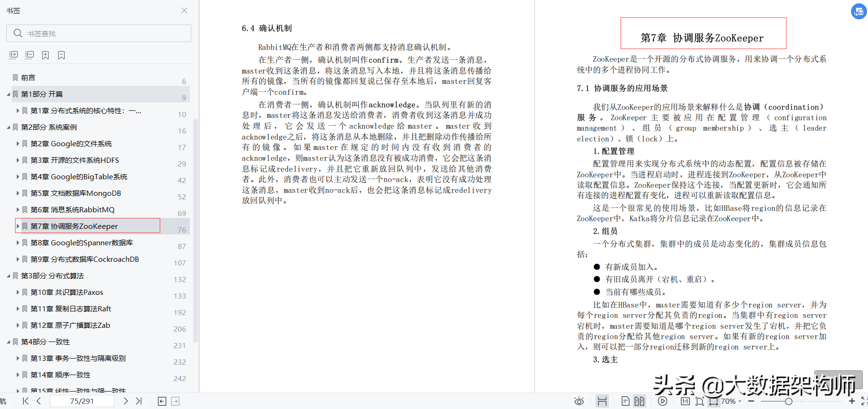The height and width of the screenshot is (409, 868).
Task: Go to the next page
Action: pyautogui.click(x=125, y=401)
